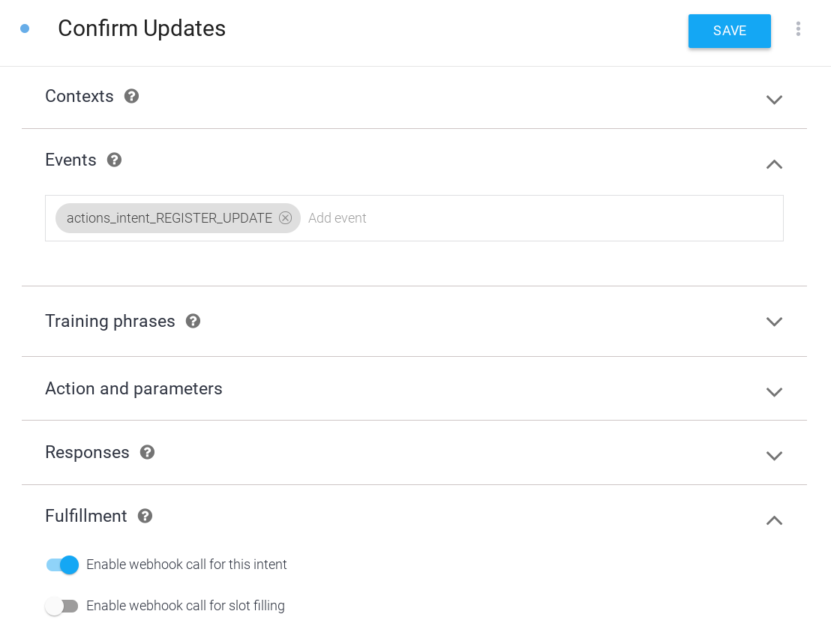
Task: Expand the Training phrases section
Action: (774, 322)
